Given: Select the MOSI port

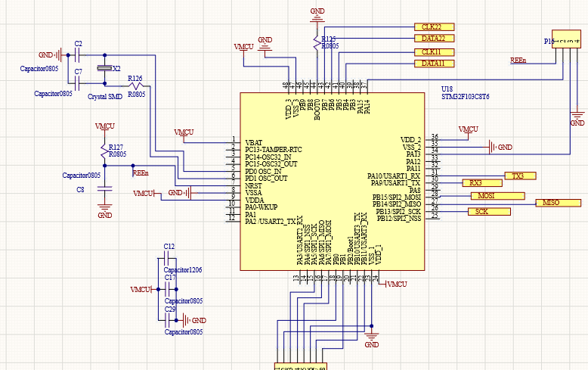Looking at the screenshot, I should [497, 196].
